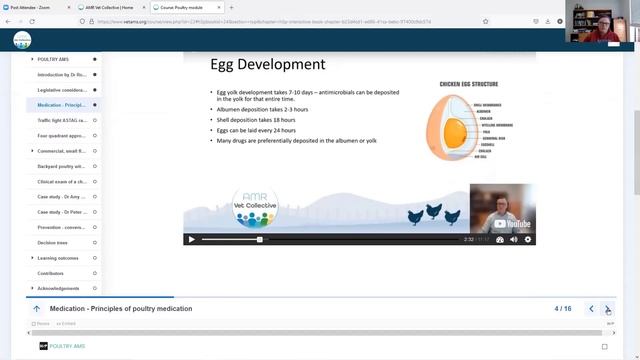Go to previous book page arrow

tap(591, 309)
